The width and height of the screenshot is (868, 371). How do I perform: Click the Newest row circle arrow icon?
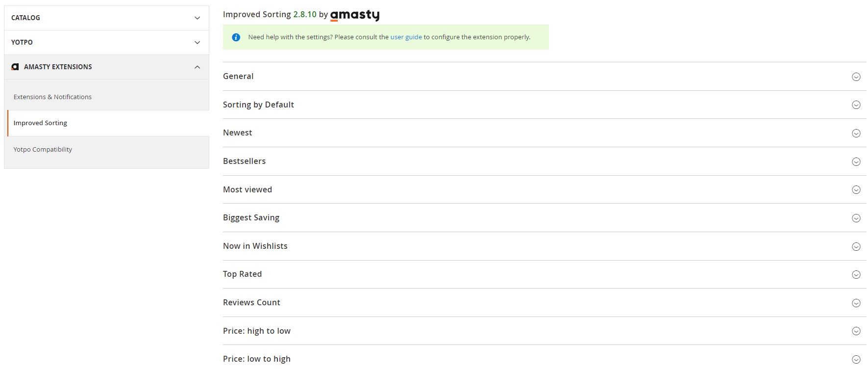pyautogui.click(x=856, y=133)
